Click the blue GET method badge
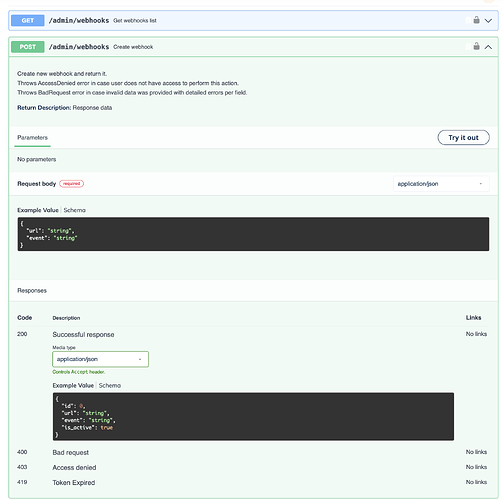Screen dimensions: 503x500 pyautogui.click(x=28, y=20)
